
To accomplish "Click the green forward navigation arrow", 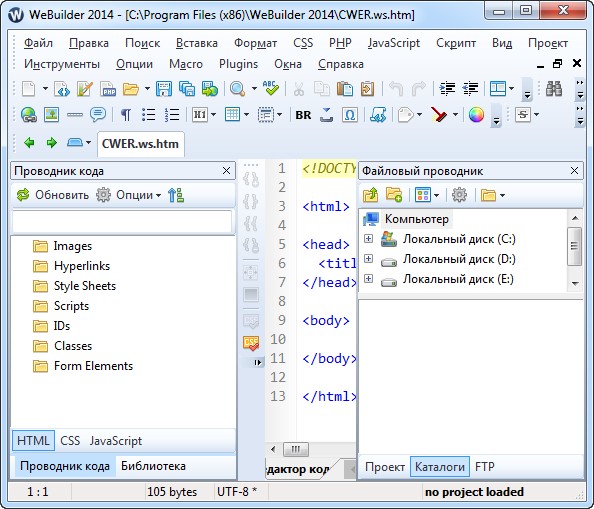I will pyautogui.click(x=52, y=143).
